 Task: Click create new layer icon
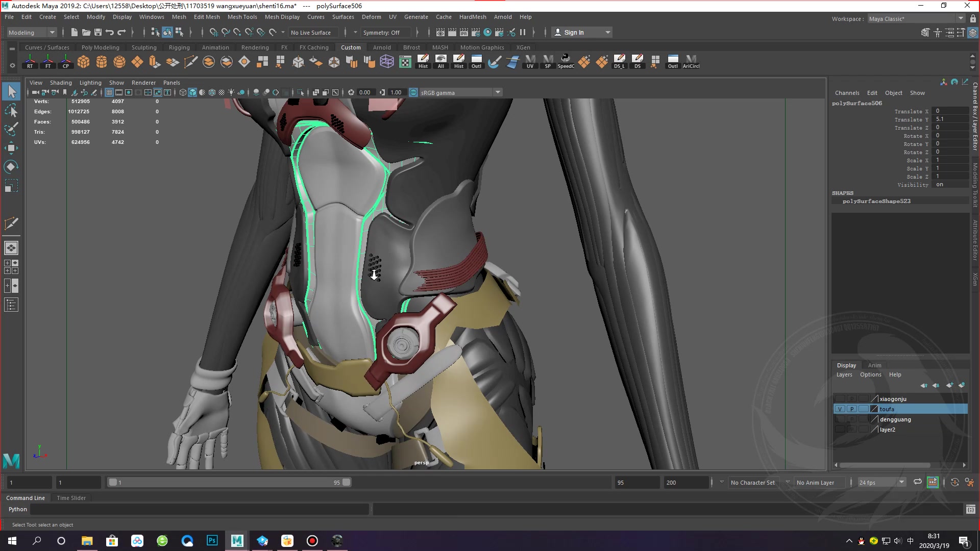949,385
